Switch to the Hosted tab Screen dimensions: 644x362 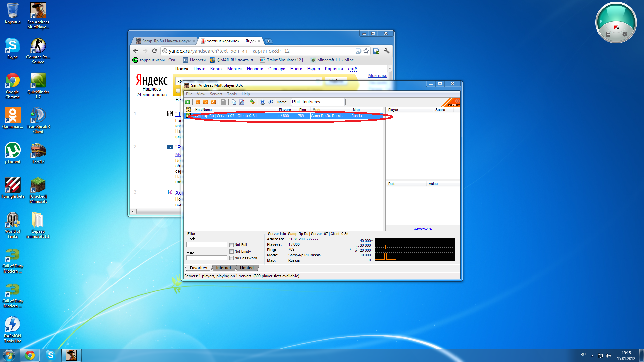[247, 268]
